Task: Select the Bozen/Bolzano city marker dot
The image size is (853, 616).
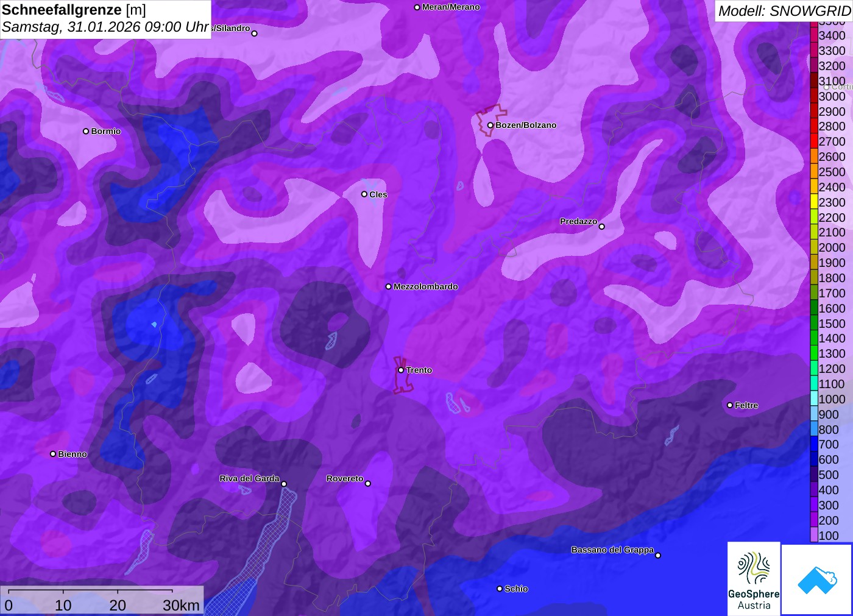Action: click(x=490, y=126)
